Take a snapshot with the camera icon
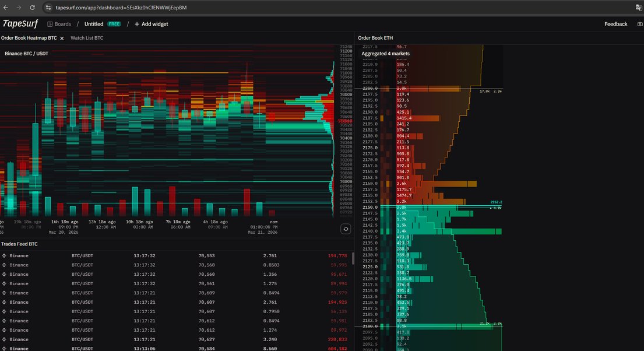 tap(640, 24)
